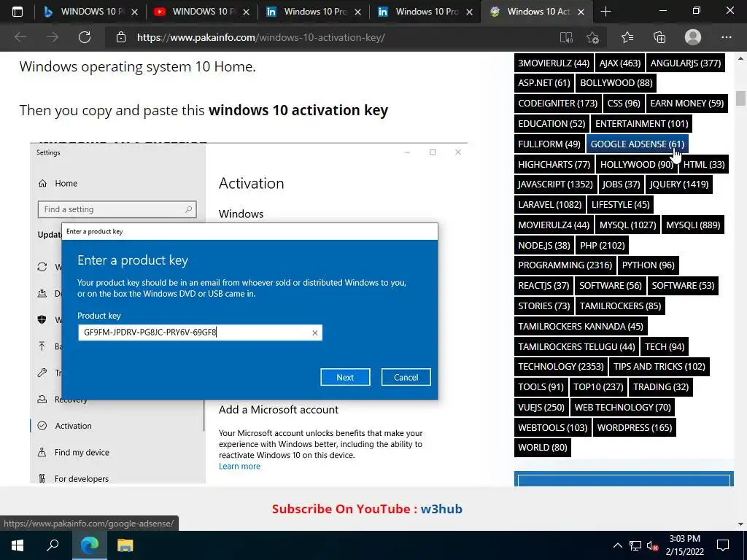The height and width of the screenshot is (560, 747).
Task: Open File Explorer from the taskbar
Action: pos(125,545)
